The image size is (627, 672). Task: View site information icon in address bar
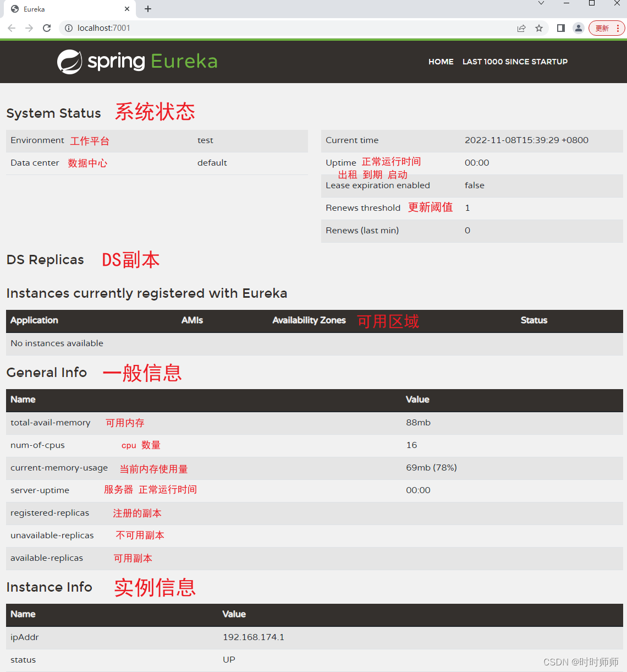pyautogui.click(x=69, y=28)
